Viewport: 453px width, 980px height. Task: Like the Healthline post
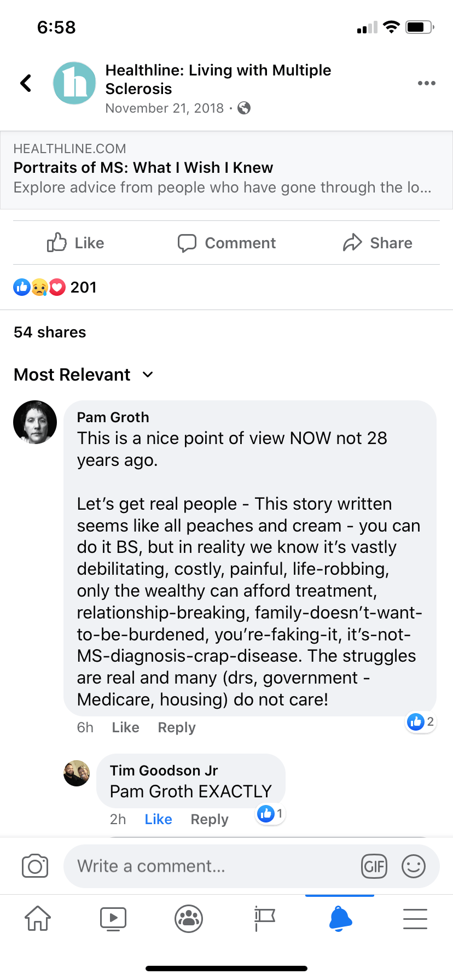pos(75,243)
